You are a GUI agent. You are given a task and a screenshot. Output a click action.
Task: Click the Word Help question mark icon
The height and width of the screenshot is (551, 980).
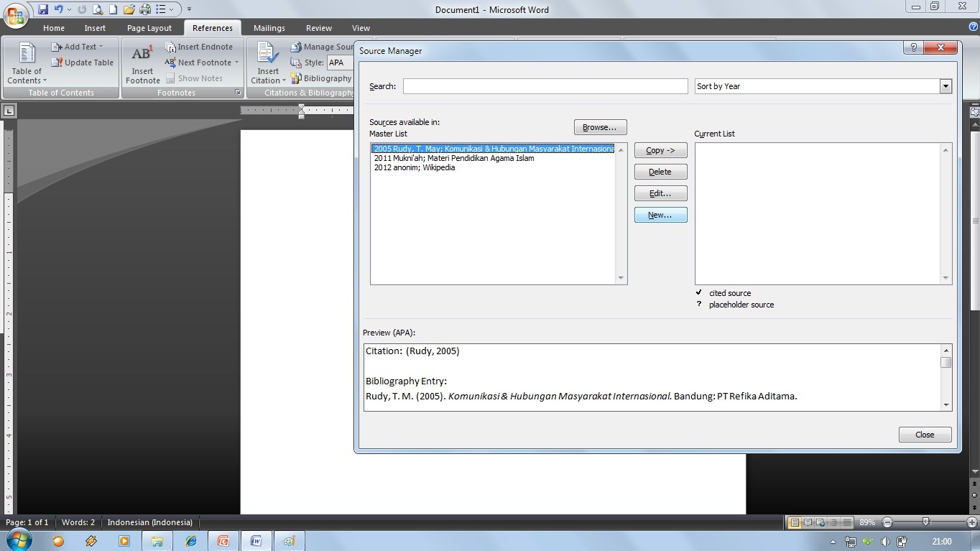tap(974, 27)
